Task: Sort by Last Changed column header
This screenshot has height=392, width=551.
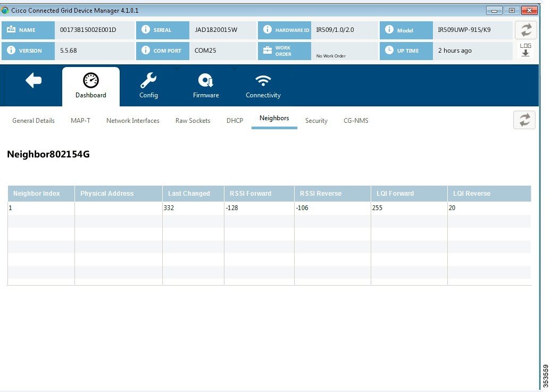Action: tap(194, 194)
